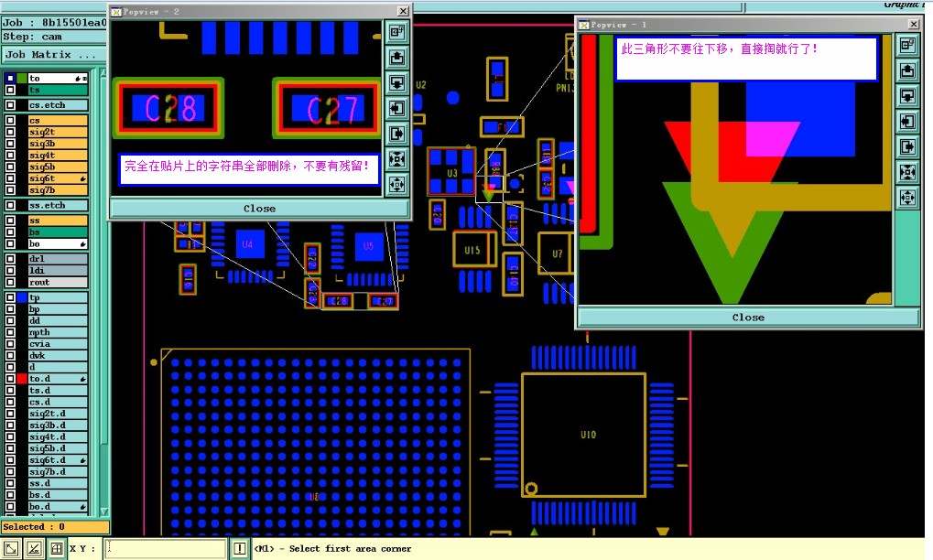Enable display checkbox for layer ss.etch
The height and width of the screenshot is (560, 933).
10,205
